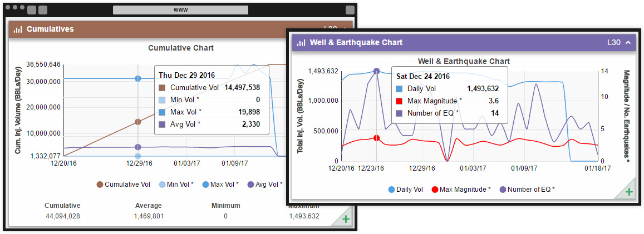Click the green plus in Cumulatives panel corner
Viewport: 644px width, 234px height.
pos(346,219)
